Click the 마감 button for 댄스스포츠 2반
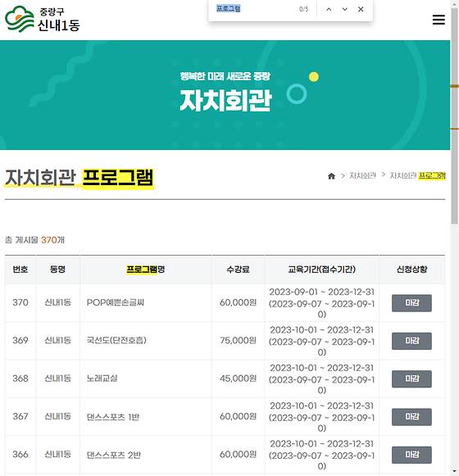Image resolution: width=459 pixels, height=476 pixels. pos(411,455)
